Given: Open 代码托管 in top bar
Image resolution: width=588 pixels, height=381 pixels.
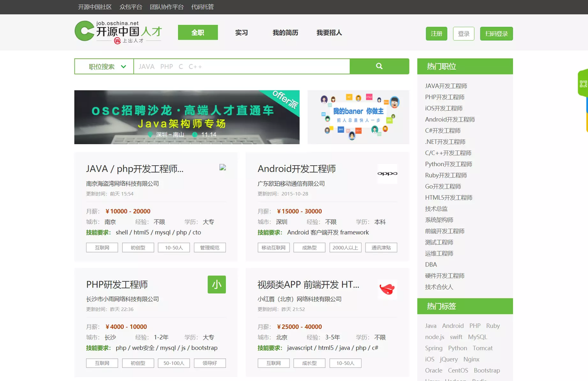Looking at the screenshot, I should pos(203,7).
